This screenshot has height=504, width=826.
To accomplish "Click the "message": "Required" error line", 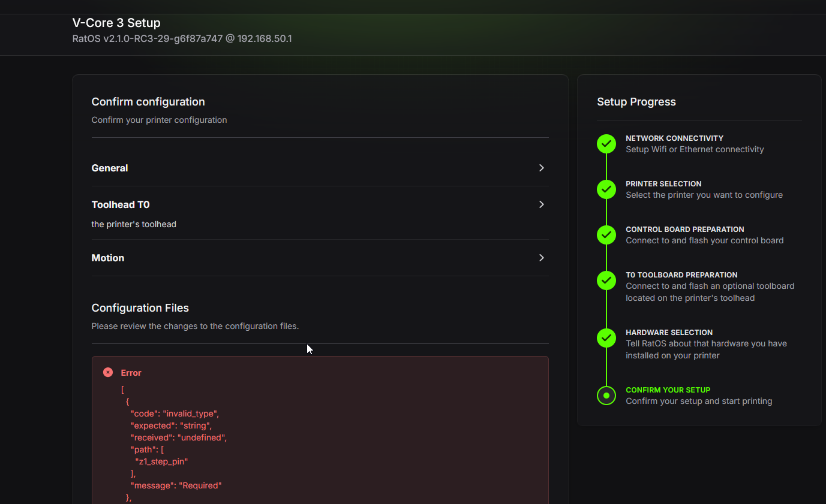I will [176, 485].
